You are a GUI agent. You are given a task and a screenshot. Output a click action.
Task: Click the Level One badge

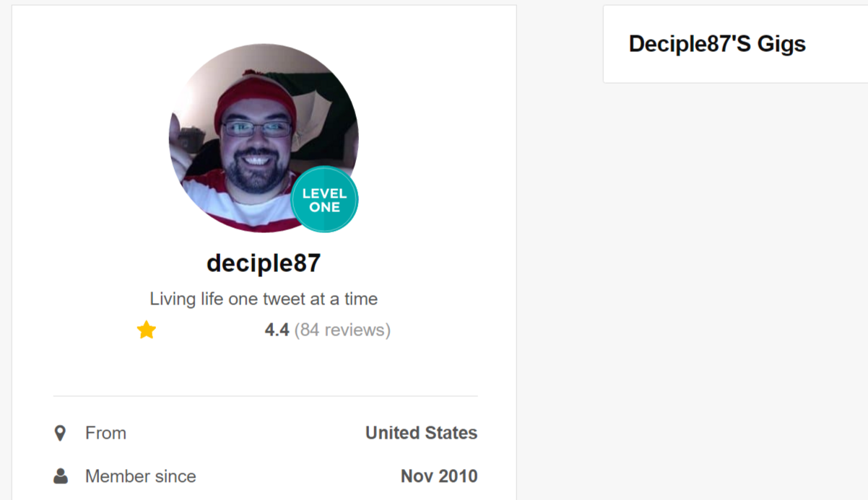coord(324,200)
